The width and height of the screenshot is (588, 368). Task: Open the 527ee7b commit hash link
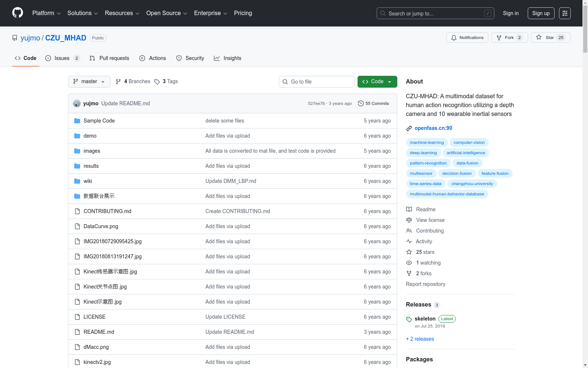[x=316, y=103]
